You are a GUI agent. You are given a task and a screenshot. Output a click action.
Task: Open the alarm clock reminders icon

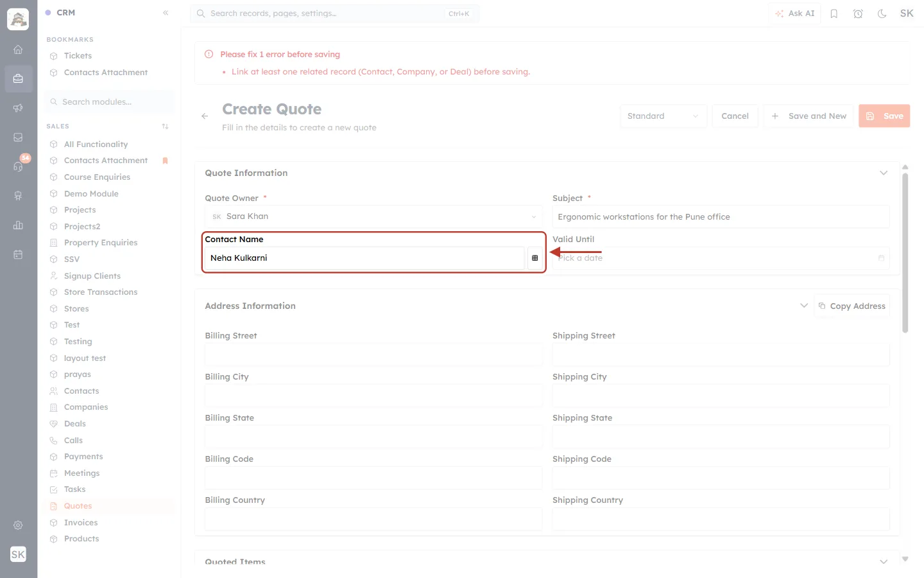tap(858, 13)
